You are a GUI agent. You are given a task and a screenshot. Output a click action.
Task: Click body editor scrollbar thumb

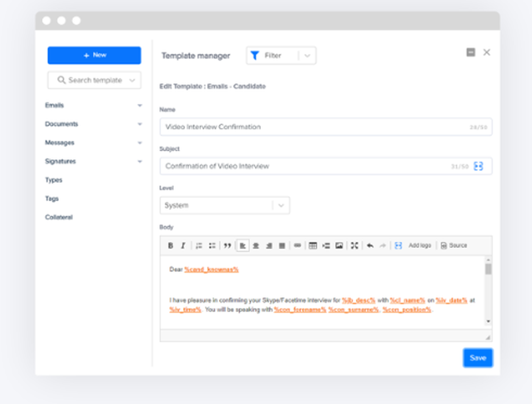coord(488,269)
